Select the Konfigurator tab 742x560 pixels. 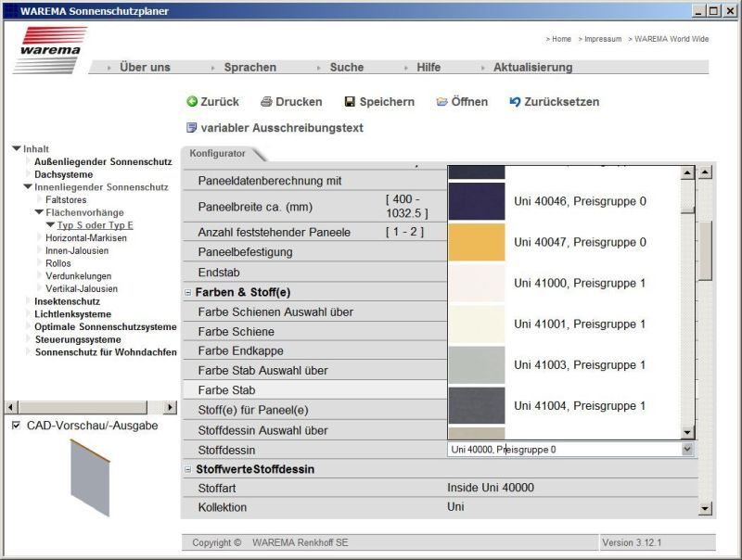point(218,153)
